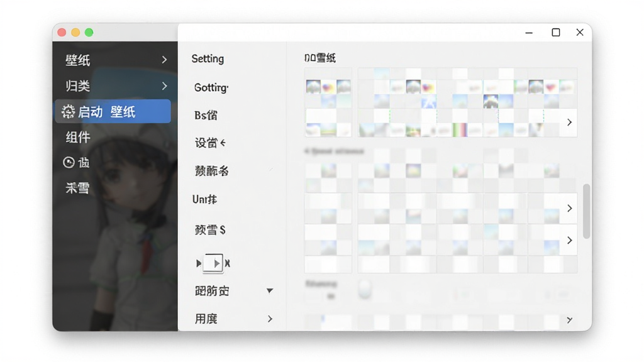Click the small arrow icon next to 设
The width and height of the screenshot is (644, 362).
pos(223,143)
